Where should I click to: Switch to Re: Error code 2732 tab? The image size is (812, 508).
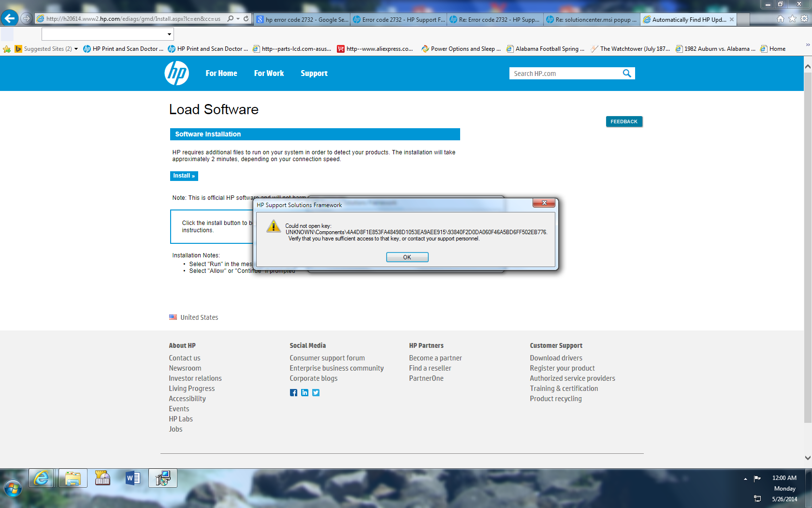pos(495,20)
